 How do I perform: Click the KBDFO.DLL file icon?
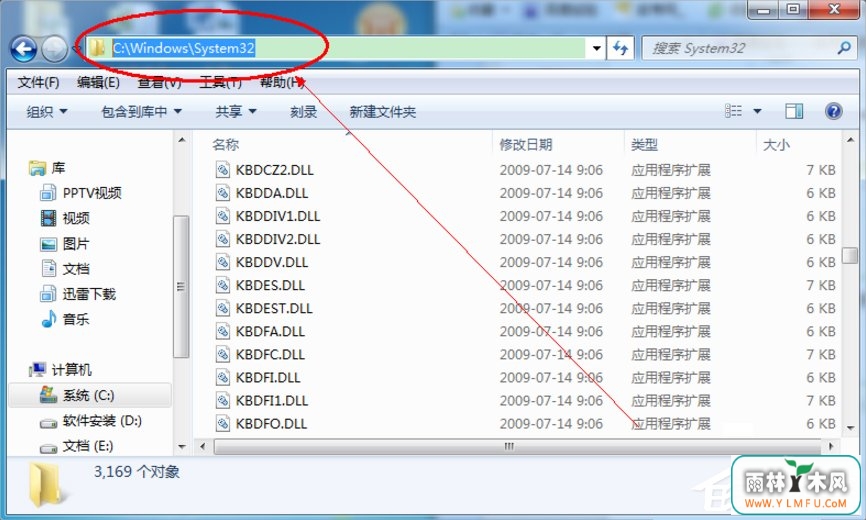pyautogui.click(x=223, y=423)
